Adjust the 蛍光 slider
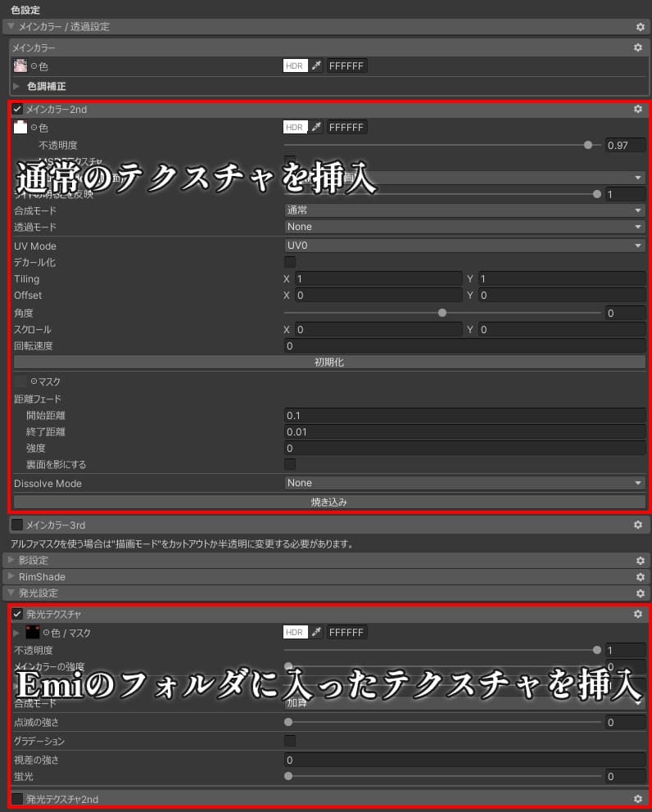Screen dimensions: 652x812 (442, 776)
